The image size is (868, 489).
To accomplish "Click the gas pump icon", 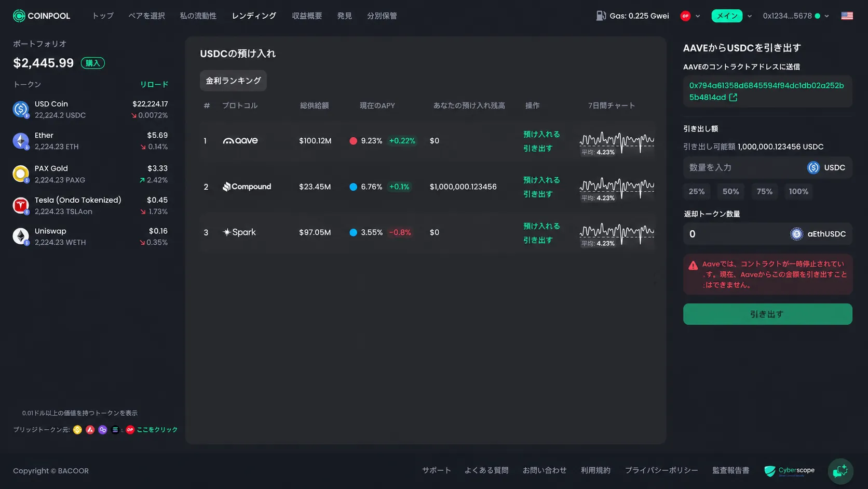I will (x=601, y=16).
